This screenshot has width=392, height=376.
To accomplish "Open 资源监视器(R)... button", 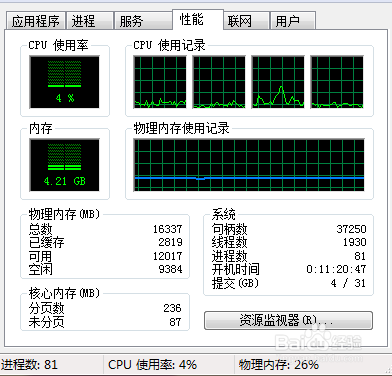I will [288, 321].
